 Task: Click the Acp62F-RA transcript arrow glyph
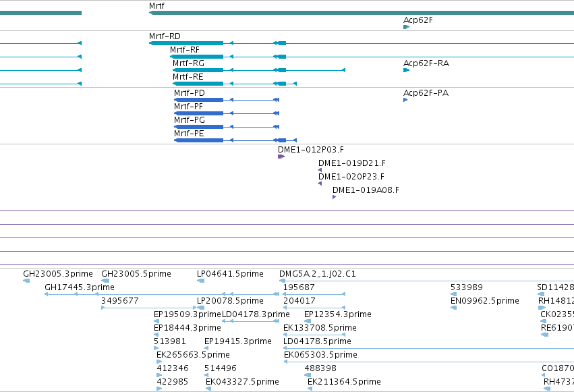pyautogui.click(x=406, y=70)
